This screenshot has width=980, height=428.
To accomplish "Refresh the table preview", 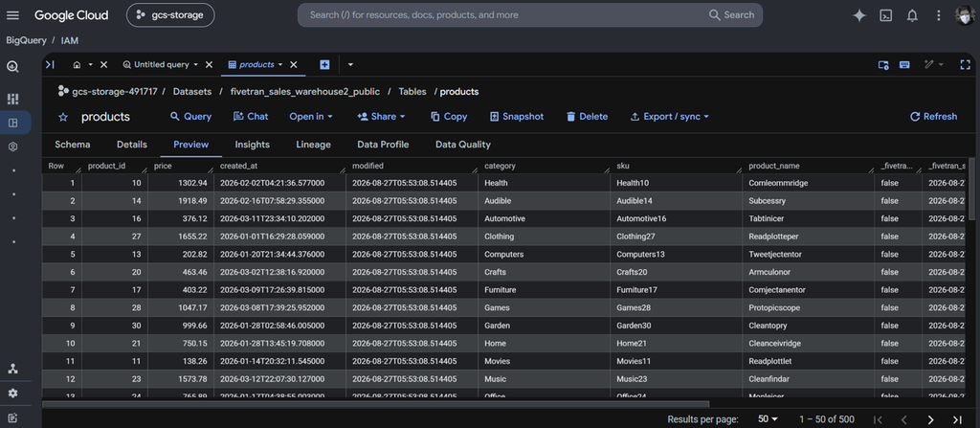I will pos(933,117).
